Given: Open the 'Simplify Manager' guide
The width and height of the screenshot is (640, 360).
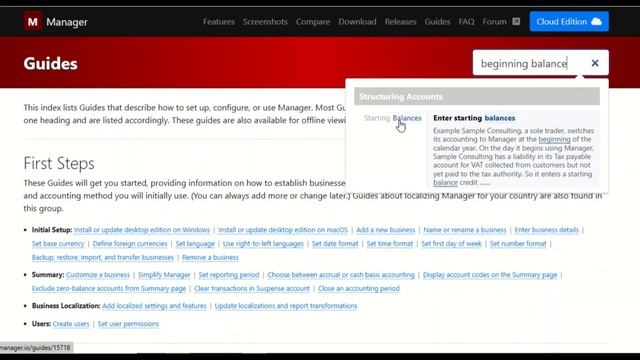Looking at the screenshot, I should click(x=164, y=275).
